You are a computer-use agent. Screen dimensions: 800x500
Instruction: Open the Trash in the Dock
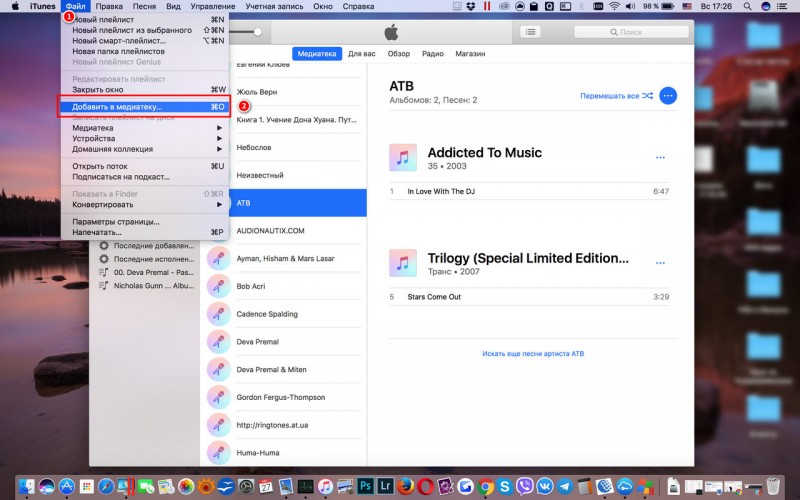[x=773, y=486]
